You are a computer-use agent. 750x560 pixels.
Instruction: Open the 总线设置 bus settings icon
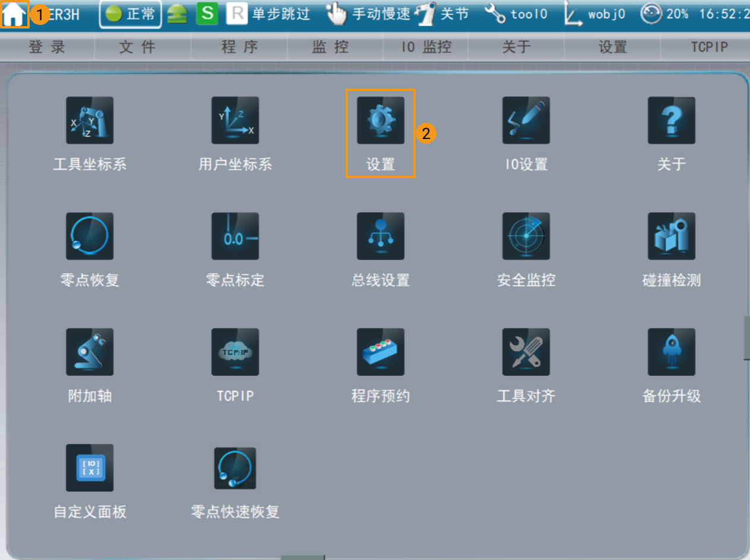click(381, 236)
